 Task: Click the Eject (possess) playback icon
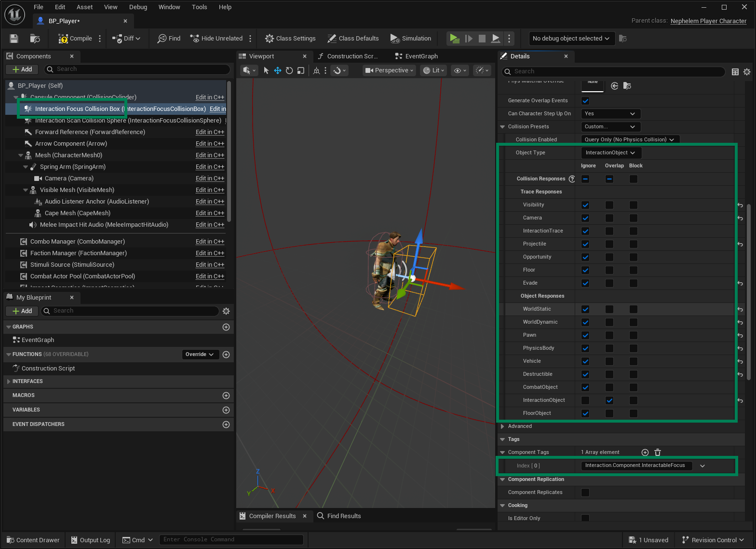coord(496,39)
